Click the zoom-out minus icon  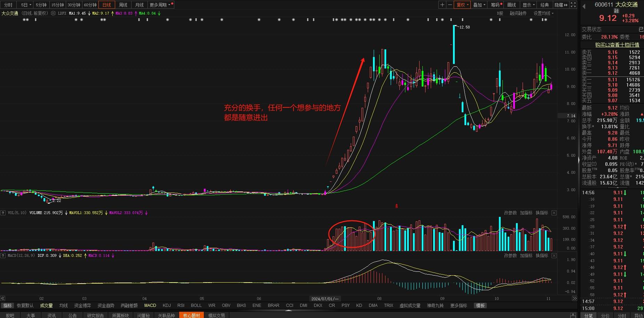(x=450, y=5)
